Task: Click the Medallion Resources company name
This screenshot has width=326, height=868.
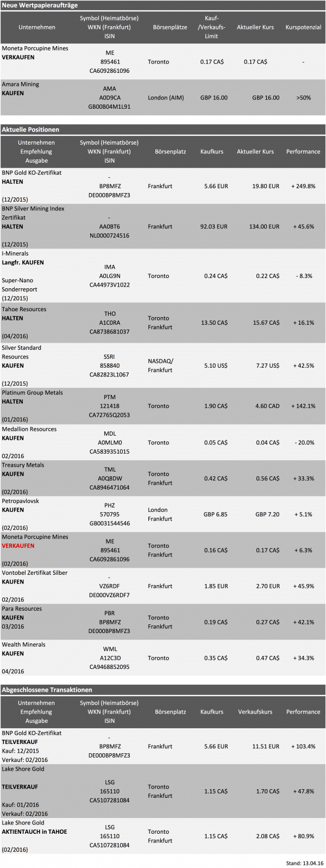Action: tap(29, 429)
